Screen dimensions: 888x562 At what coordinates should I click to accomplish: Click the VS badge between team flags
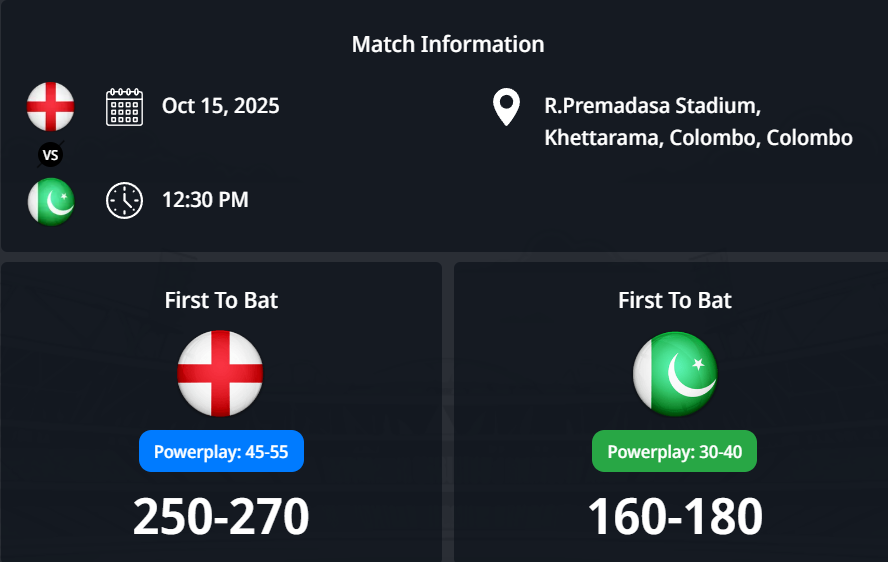click(x=51, y=154)
